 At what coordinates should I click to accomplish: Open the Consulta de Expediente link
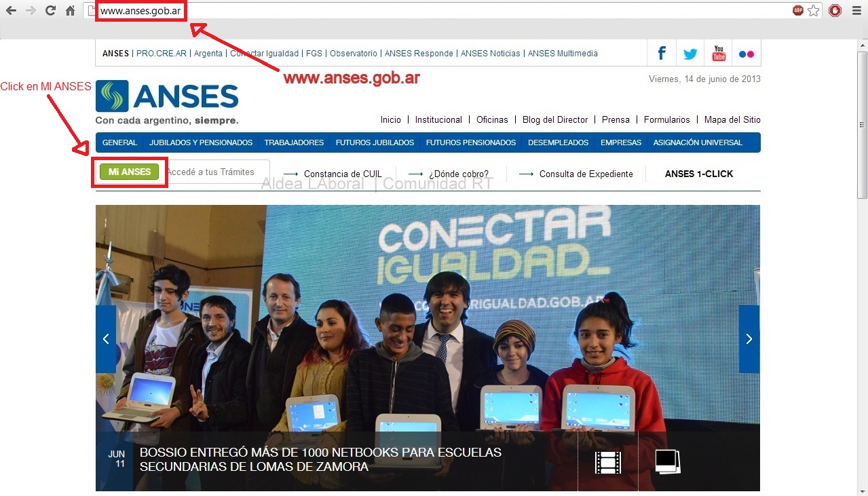(586, 174)
